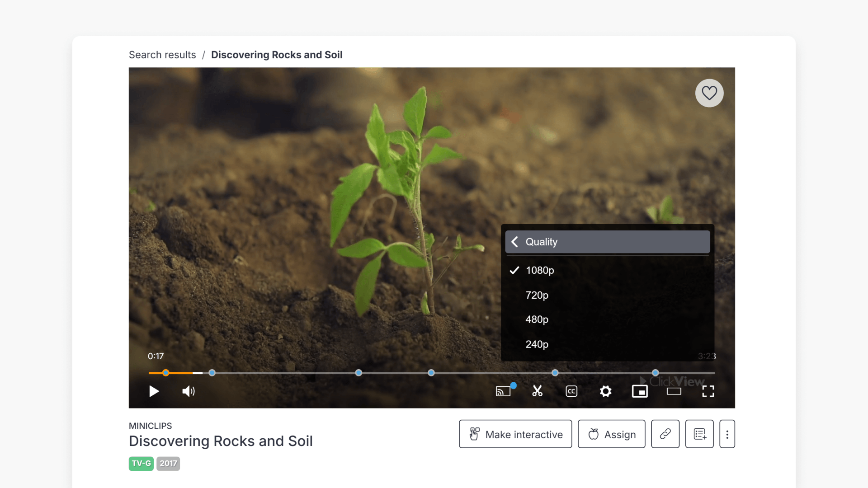This screenshot has height=488, width=868.
Task: Toggle closed captions CC button
Action: [571, 391]
